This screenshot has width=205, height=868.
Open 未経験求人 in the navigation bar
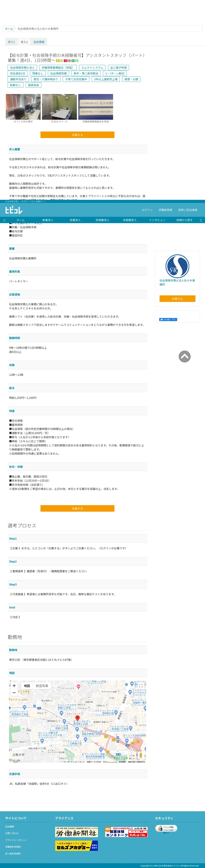click(x=130, y=220)
